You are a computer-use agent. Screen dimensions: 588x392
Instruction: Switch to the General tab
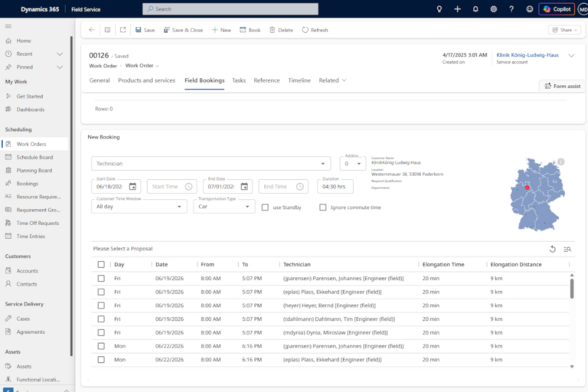100,80
